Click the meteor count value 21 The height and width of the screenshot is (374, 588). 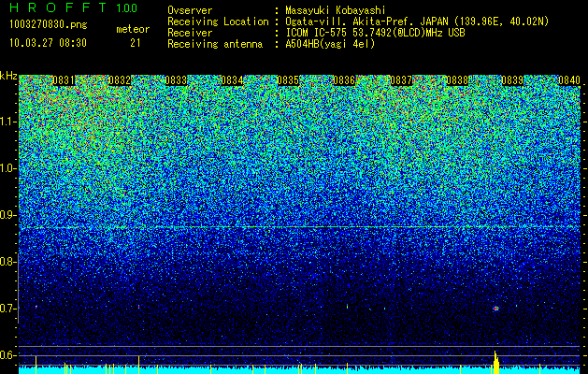tap(136, 43)
